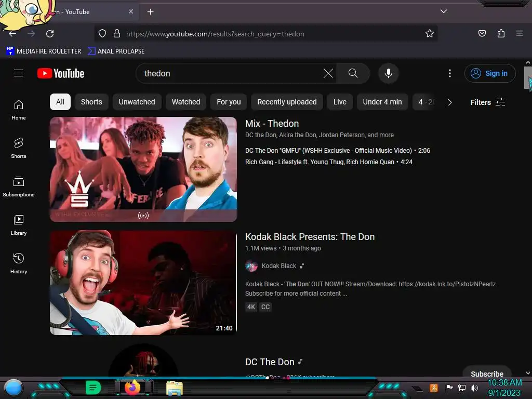The image size is (532, 399).
Task: Open History in sidebar
Action: coord(19,263)
